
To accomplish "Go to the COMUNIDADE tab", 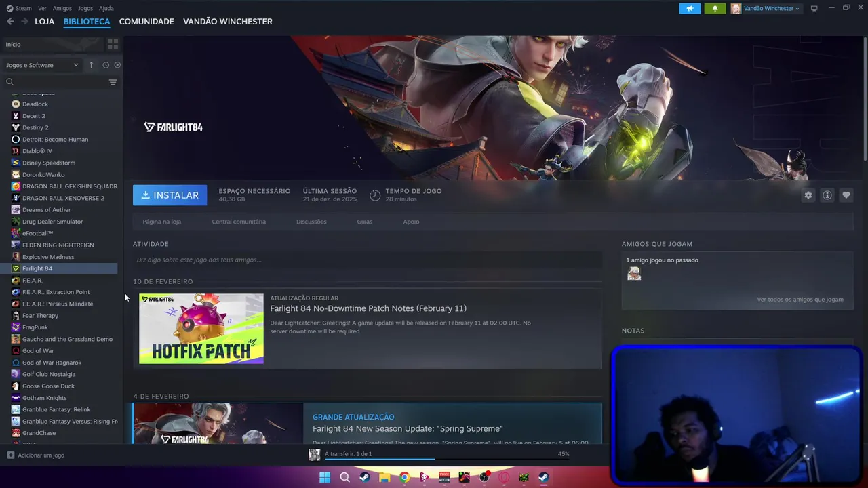I will [x=146, y=22].
